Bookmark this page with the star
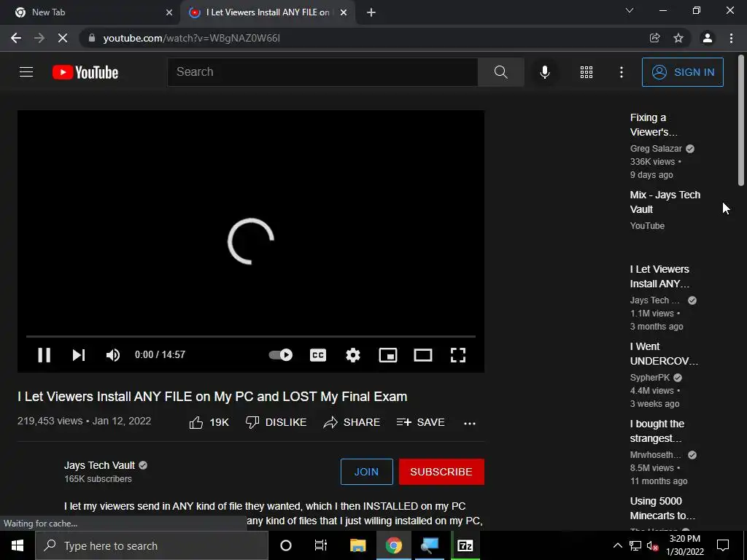Image resolution: width=747 pixels, height=560 pixels. click(678, 38)
